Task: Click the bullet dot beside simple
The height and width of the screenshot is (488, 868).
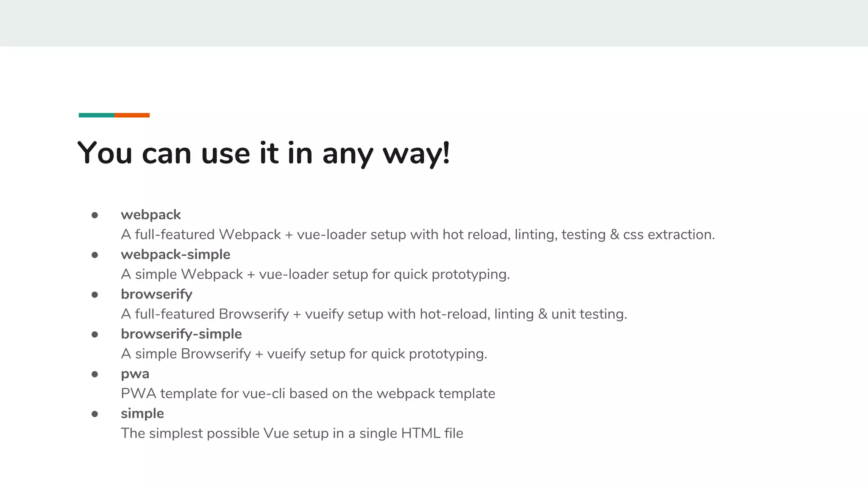Action: 95,414
